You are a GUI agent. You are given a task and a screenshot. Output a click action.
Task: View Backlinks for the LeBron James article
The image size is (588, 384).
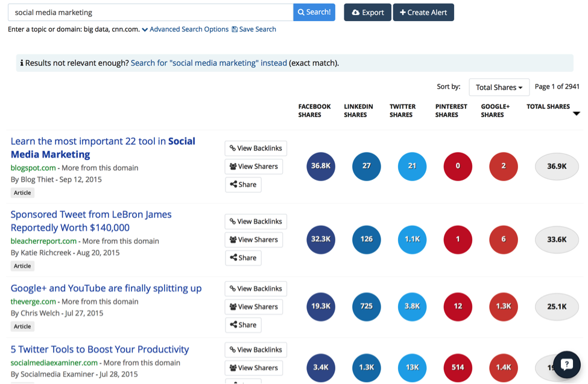[256, 222]
